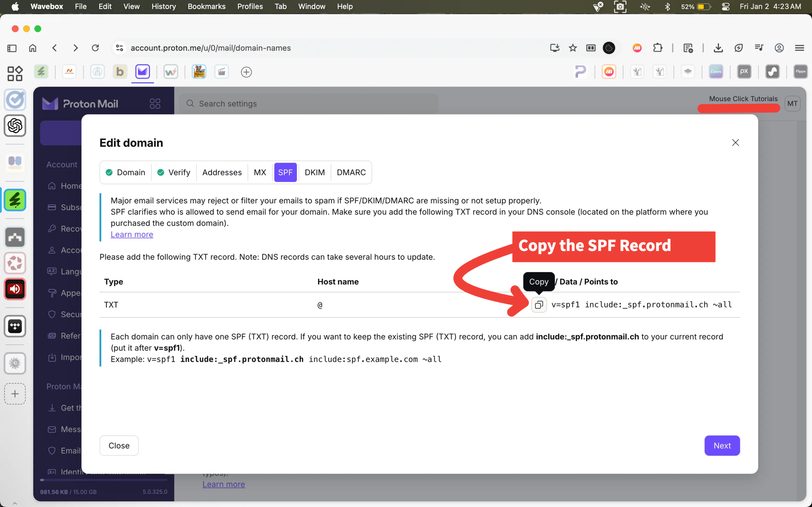Click the page reload icon
This screenshot has height=507, width=812.
click(x=95, y=48)
